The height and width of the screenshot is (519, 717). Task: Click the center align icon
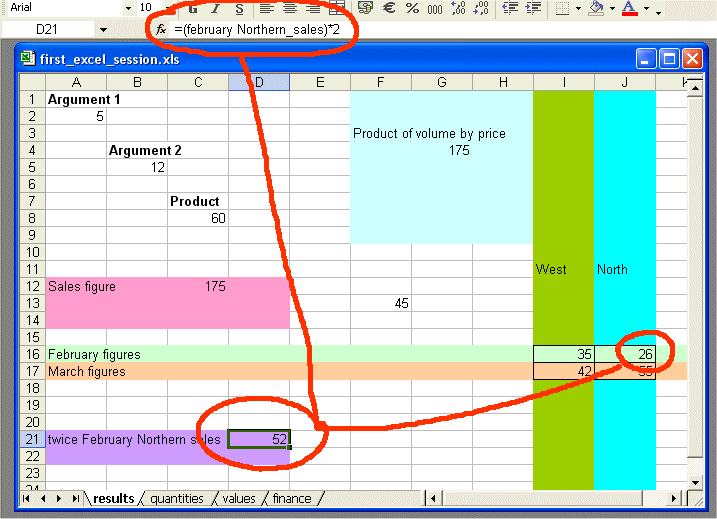(x=290, y=8)
